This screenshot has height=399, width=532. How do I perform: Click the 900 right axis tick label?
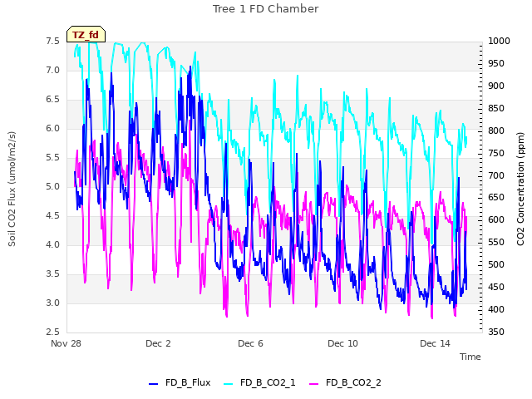point(496,86)
